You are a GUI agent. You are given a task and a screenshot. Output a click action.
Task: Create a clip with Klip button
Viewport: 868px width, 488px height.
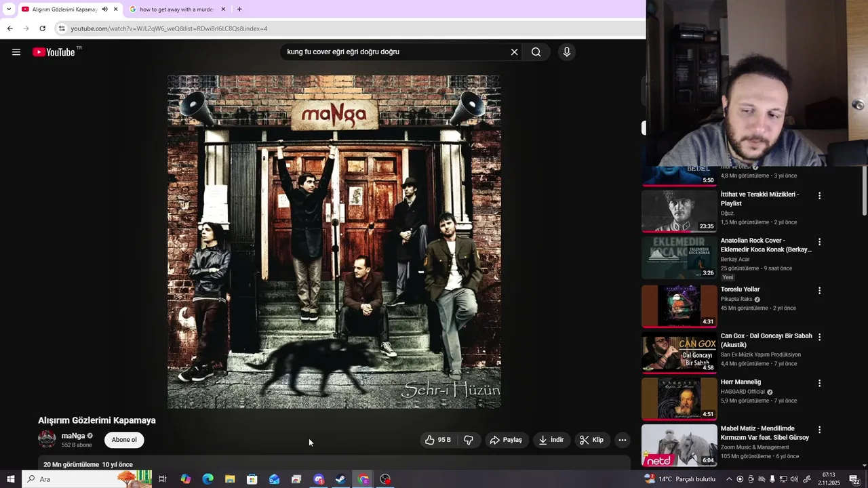click(x=592, y=440)
